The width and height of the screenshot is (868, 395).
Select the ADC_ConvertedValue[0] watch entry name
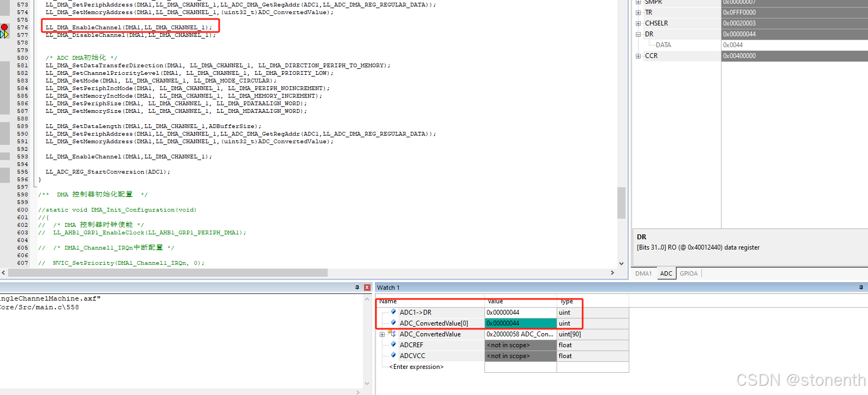click(434, 323)
